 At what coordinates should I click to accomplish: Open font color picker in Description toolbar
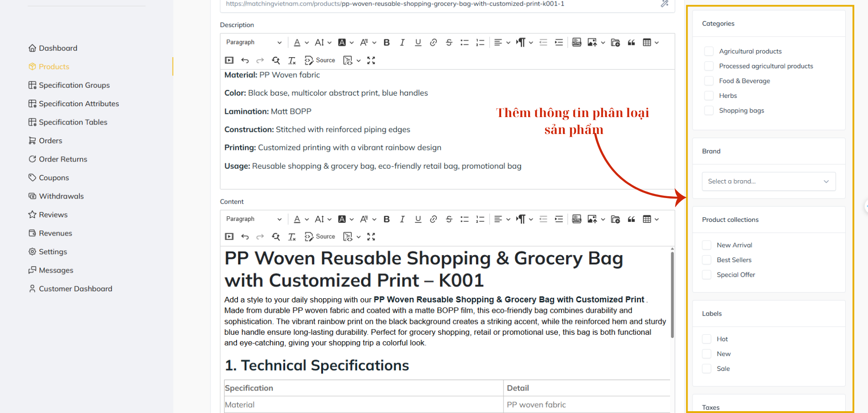coord(301,43)
